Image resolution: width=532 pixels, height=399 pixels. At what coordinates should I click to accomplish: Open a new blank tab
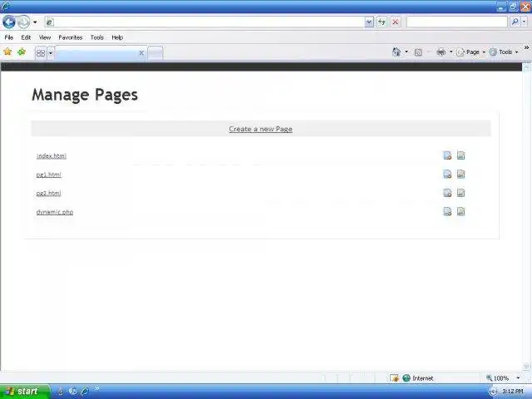click(x=155, y=53)
